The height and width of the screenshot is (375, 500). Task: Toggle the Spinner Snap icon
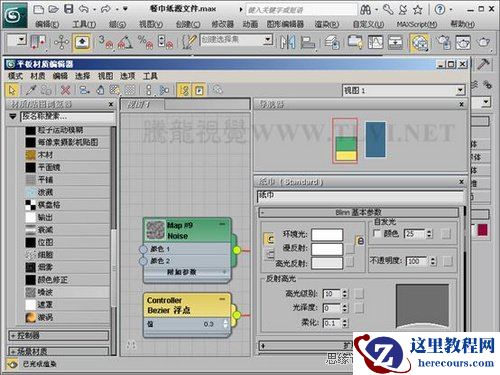[x=165, y=42]
